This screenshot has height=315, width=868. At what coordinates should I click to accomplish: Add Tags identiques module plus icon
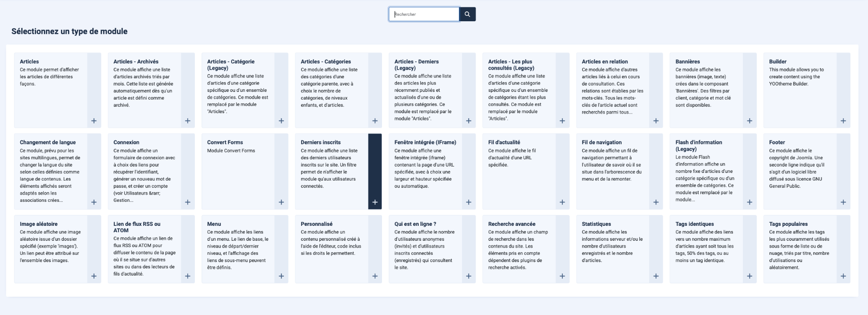click(x=750, y=276)
